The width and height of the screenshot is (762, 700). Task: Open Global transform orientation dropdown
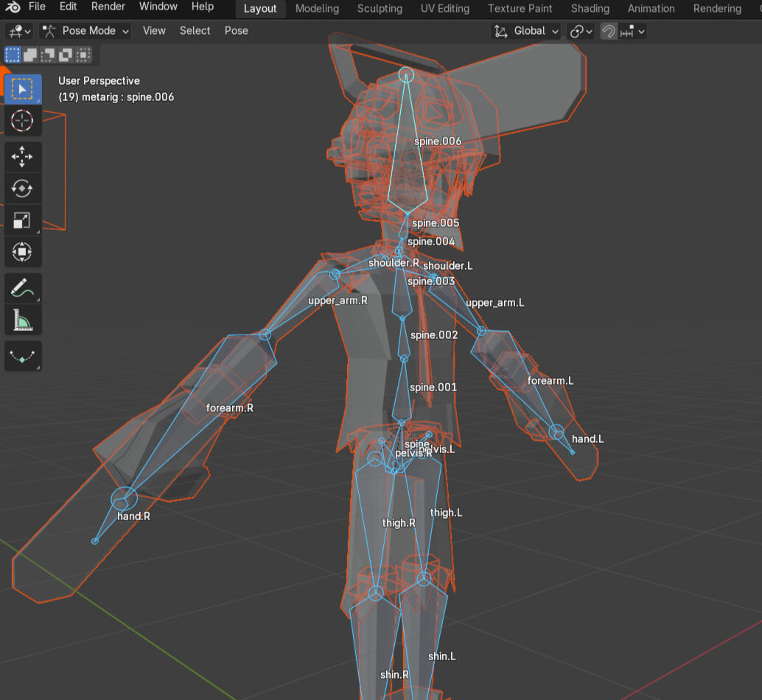tap(526, 31)
